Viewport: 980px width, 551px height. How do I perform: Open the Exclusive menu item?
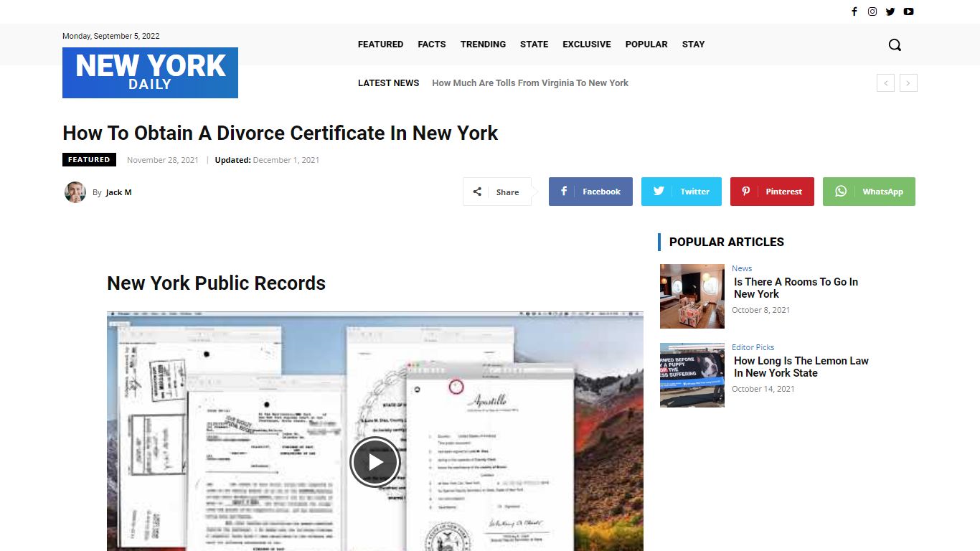coord(587,44)
